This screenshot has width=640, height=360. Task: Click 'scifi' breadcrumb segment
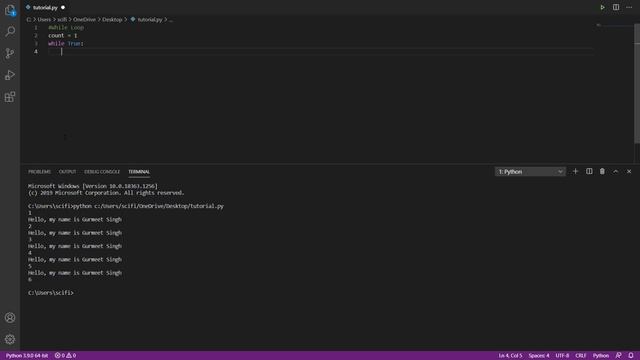click(62, 20)
